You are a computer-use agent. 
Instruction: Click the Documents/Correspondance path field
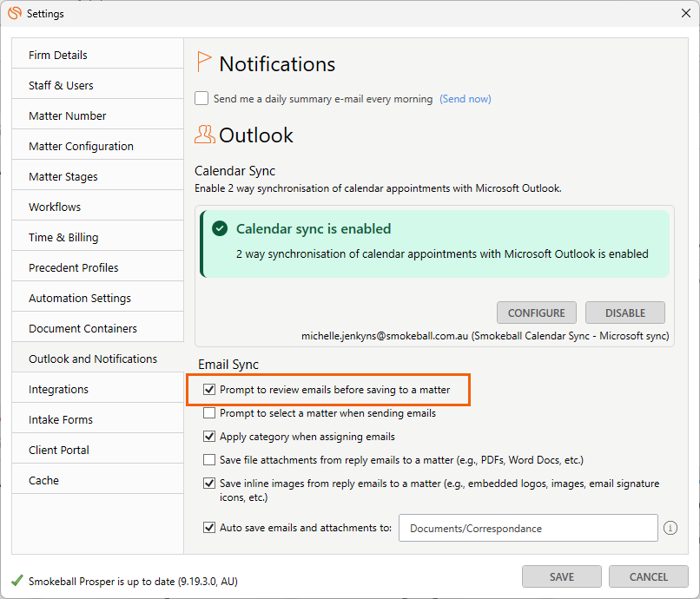[x=528, y=528]
